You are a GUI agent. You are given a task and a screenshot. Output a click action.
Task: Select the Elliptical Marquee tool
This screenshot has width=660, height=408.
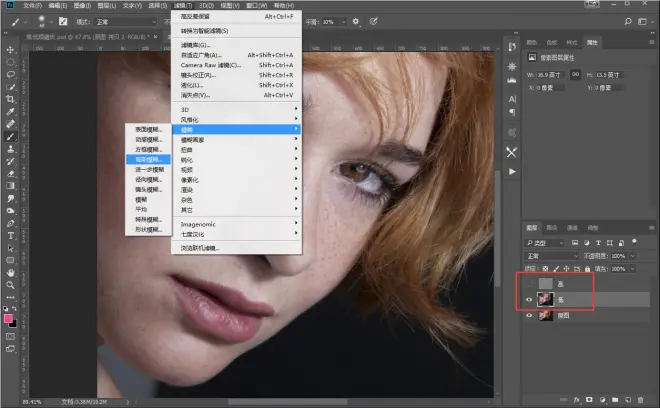tap(11, 62)
